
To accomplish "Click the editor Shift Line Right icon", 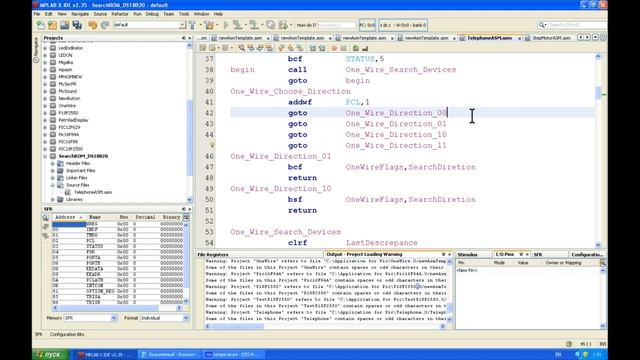I will tap(322, 48).
